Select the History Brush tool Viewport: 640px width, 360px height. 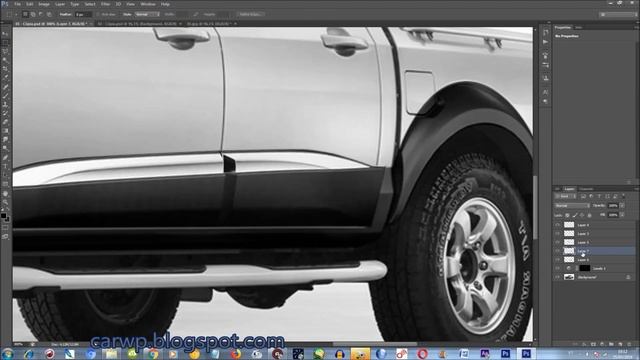(5, 113)
